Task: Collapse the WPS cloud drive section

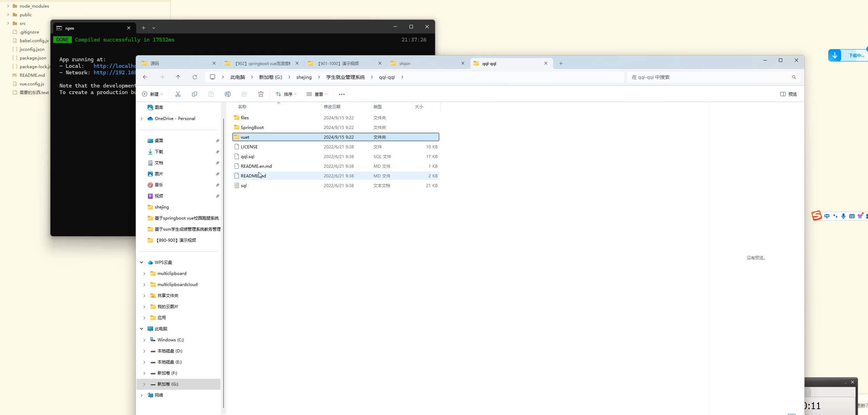Action: (x=142, y=262)
